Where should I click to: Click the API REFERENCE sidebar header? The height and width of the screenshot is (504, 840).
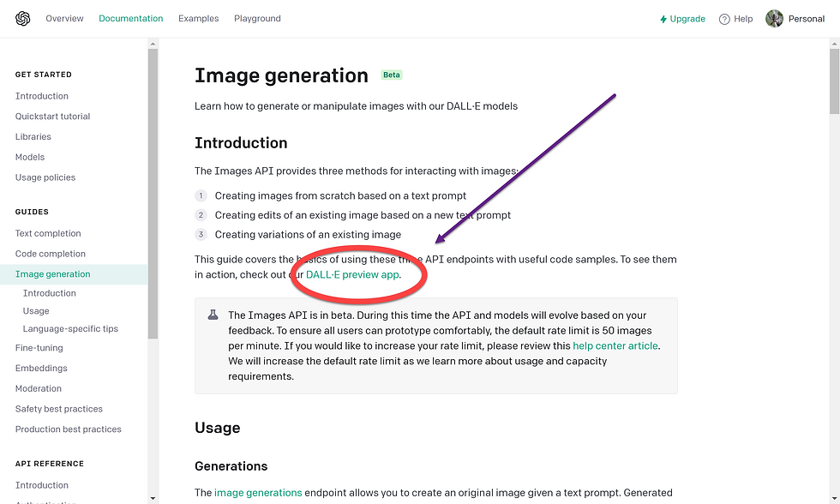tap(50, 464)
